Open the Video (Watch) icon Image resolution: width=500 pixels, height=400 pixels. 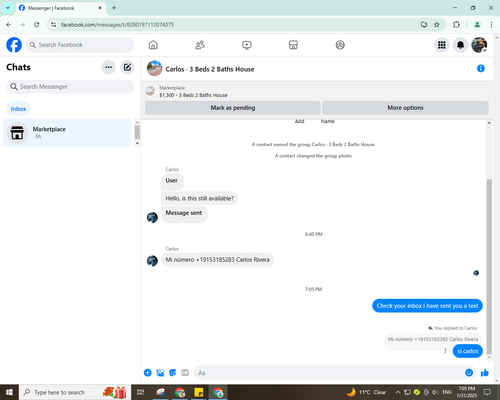247,45
